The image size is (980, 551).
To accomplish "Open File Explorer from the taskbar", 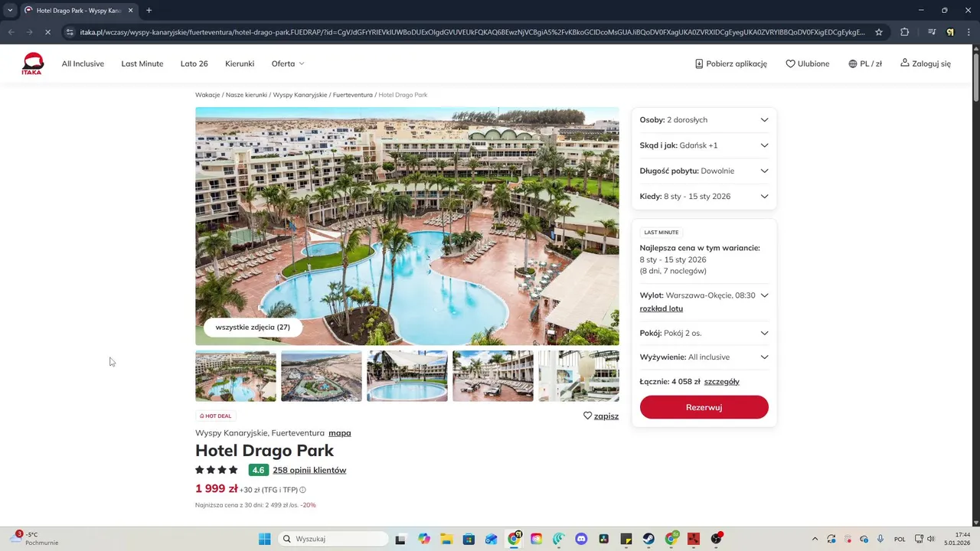I will click(x=446, y=539).
